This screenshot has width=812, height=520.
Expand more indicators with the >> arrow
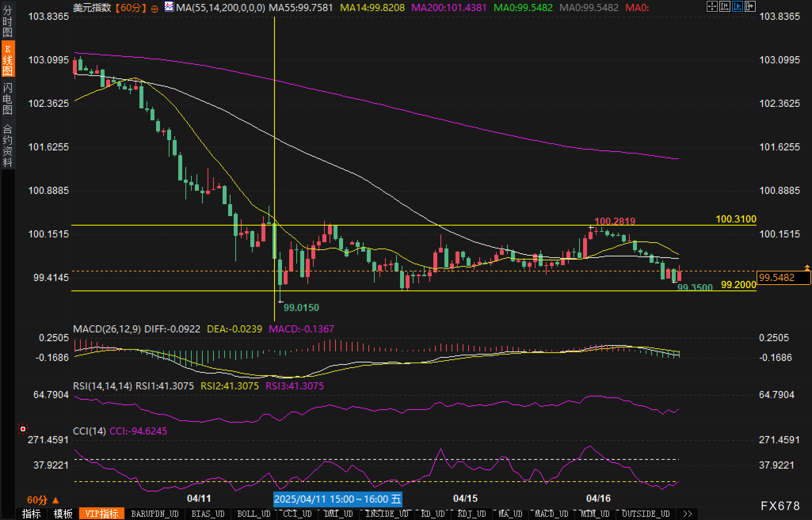688,514
